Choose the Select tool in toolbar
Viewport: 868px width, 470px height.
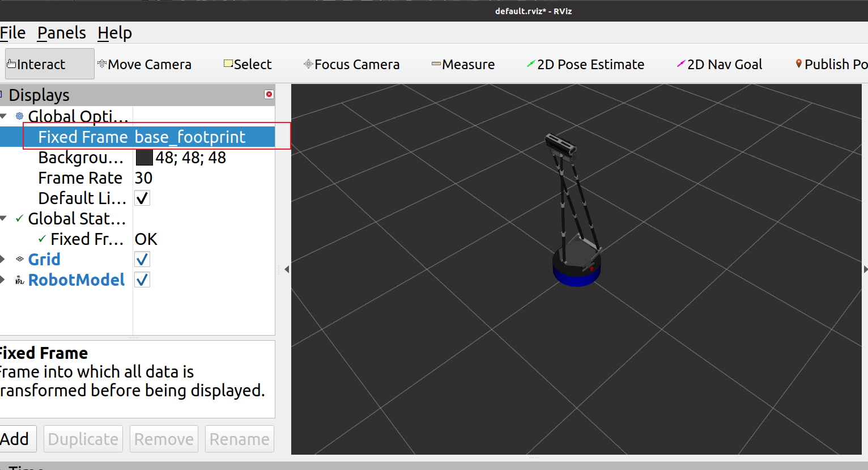tap(248, 65)
